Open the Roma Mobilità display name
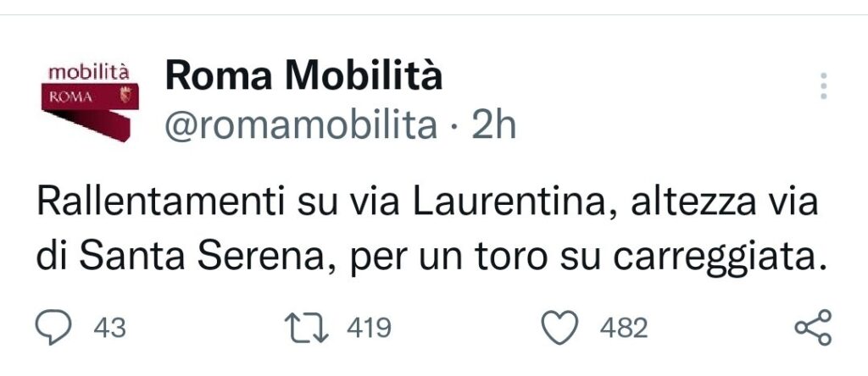This screenshot has width=868, height=376. (x=303, y=77)
